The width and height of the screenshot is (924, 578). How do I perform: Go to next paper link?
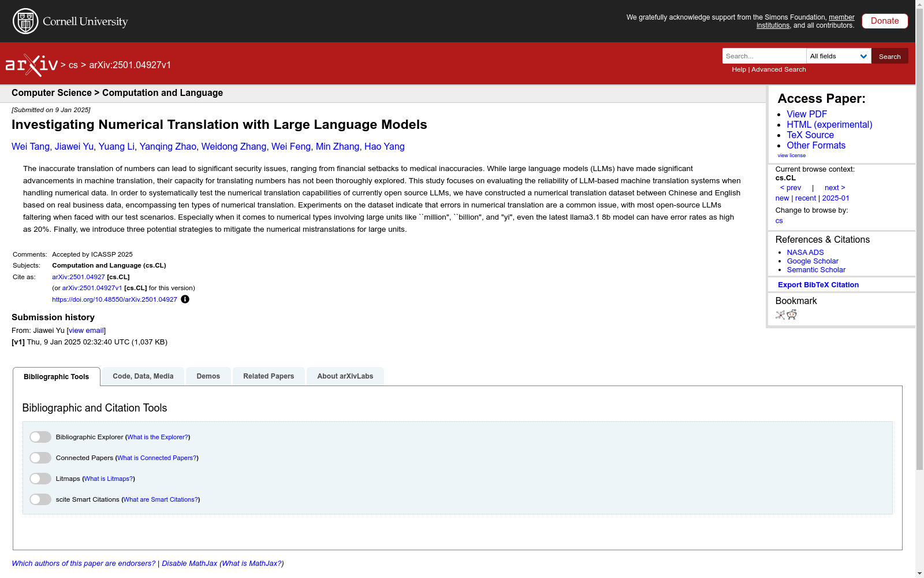pyautogui.click(x=835, y=188)
